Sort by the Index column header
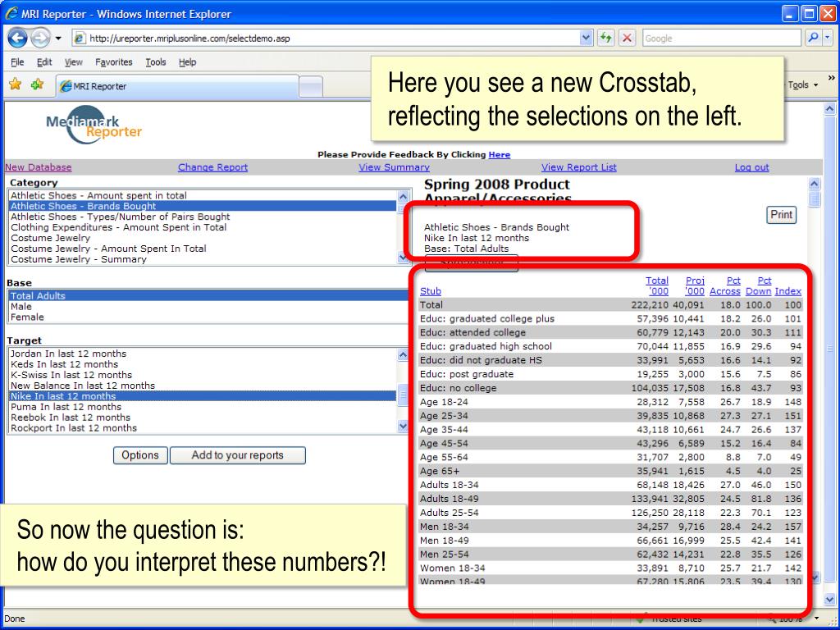This screenshot has height=630, width=840. (787, 291)
